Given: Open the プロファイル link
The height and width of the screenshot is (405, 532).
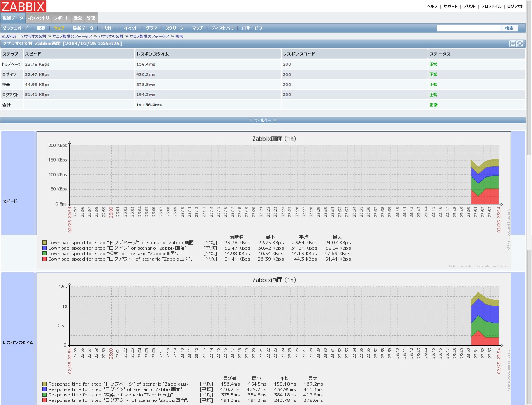Looking at the screenshot, I should pyautogui.click(x=491, y=6).
